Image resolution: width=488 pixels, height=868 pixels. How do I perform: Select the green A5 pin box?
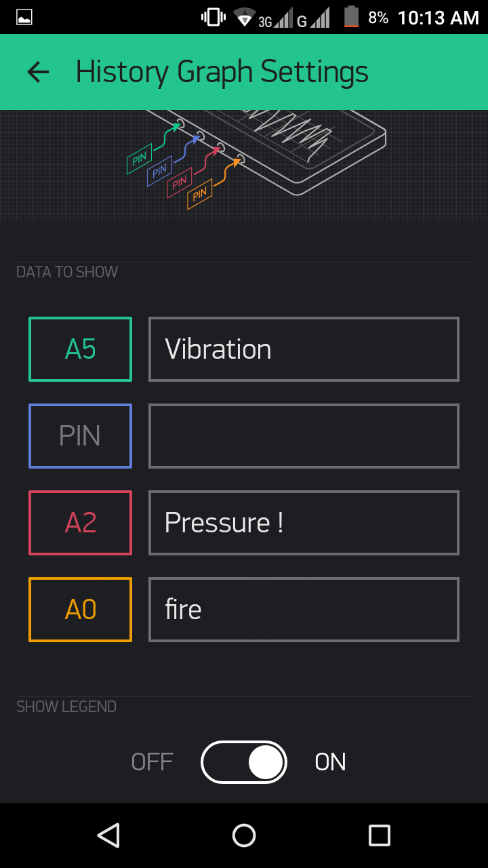click(80, 349)
